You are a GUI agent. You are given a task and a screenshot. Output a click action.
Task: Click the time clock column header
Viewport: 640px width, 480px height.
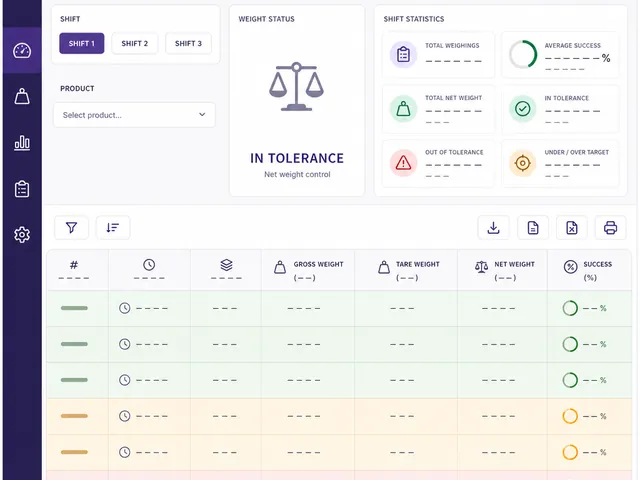click(149, 270)
